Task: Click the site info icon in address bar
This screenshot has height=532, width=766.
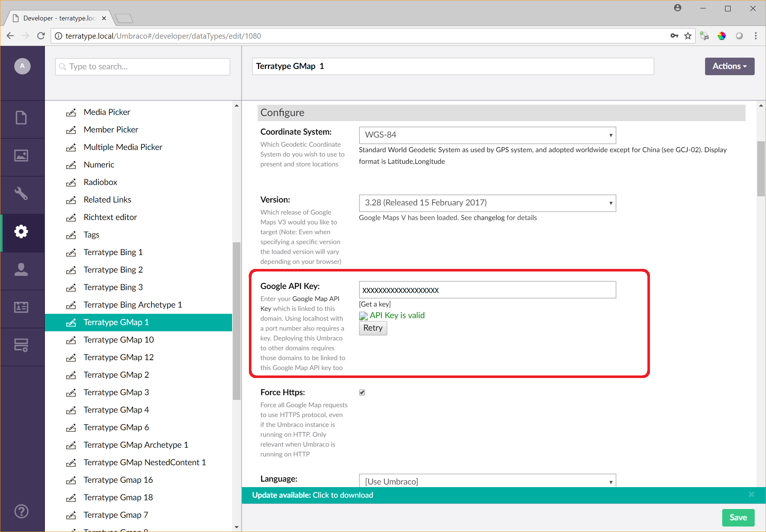Action: tap(58, 36)
